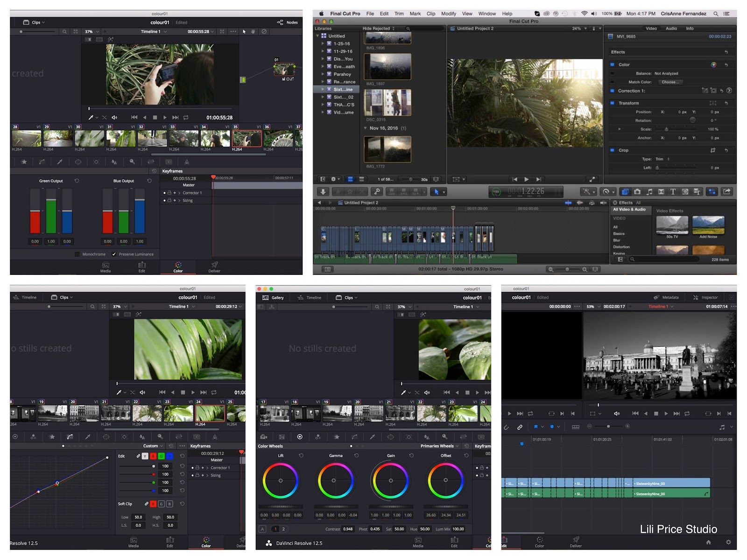Expand the Sixt...ine event in Libraries
The width and height of the screenshot is (747, 560).
click(323, 89)
